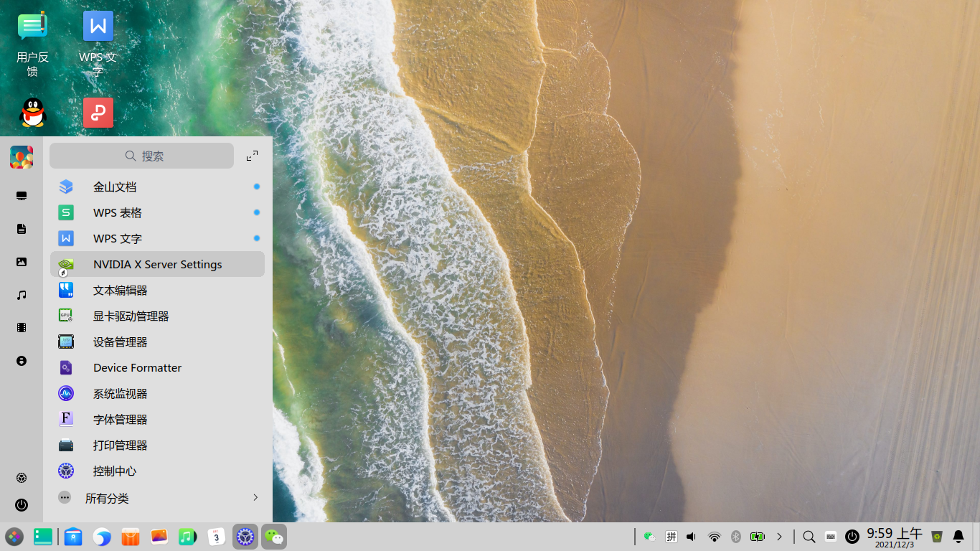Image resolution: width=980 pixels, height=551 pixels.
Task: Click the Downloads icon in launcher sidebar
Action: click(x=22, y=361)
